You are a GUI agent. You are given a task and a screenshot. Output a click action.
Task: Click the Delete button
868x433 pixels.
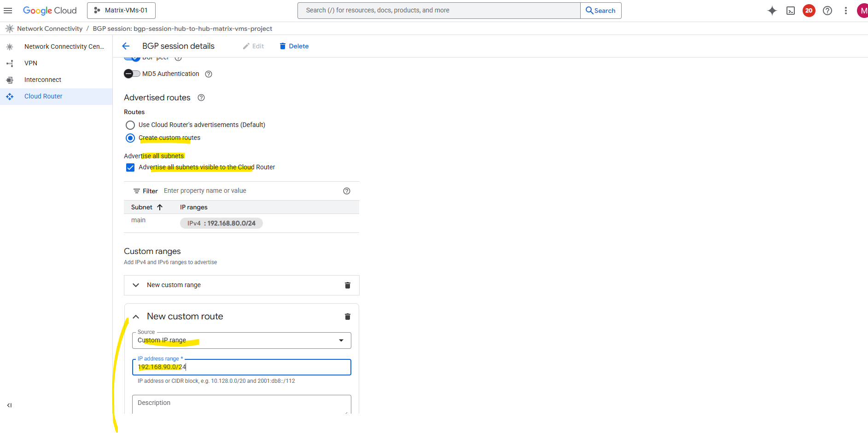[294, 46]
